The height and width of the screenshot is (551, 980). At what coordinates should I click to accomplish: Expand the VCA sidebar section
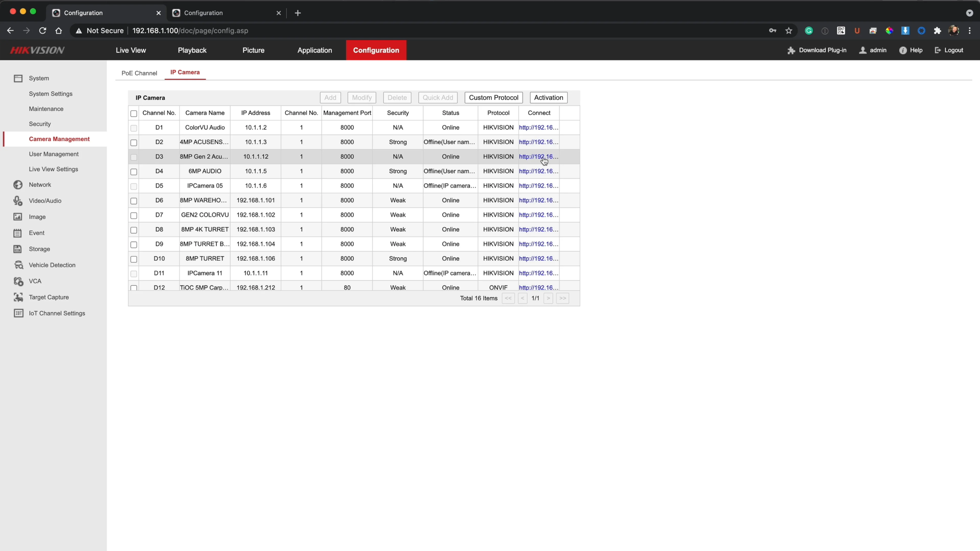pyautogui.click(x=35, y=281)
